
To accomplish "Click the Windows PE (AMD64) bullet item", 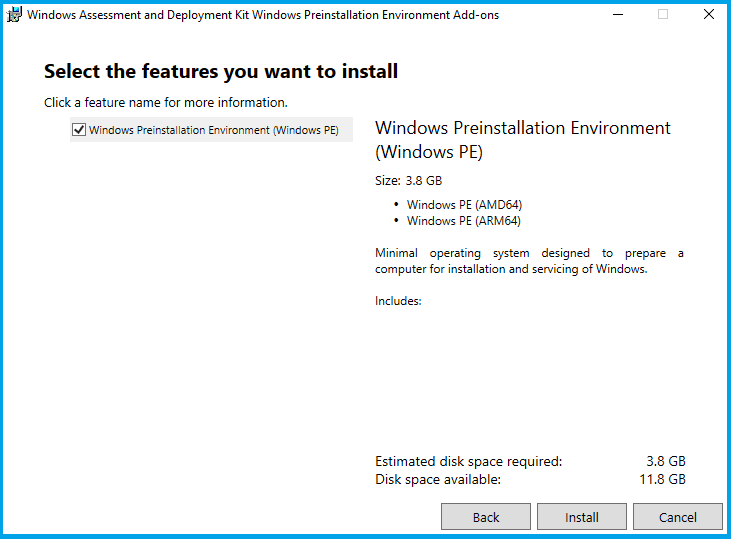I will point(464,205).
